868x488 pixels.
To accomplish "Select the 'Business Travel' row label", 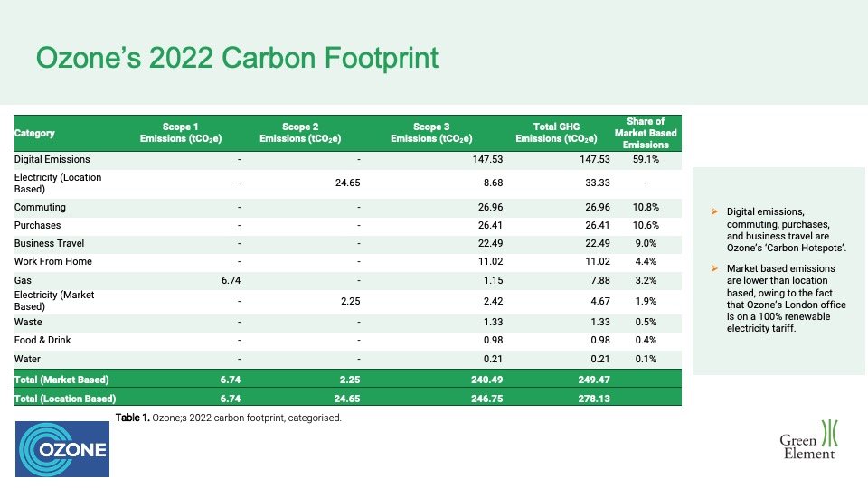I will pos(49,243).
